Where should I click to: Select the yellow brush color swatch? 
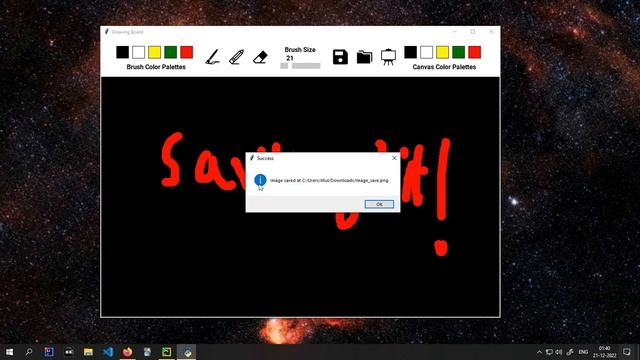[x=154, y=52]
